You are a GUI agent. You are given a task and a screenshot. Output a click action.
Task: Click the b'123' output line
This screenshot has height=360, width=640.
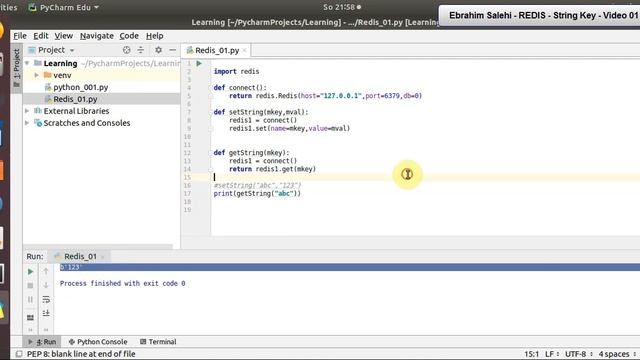point(71,267)
